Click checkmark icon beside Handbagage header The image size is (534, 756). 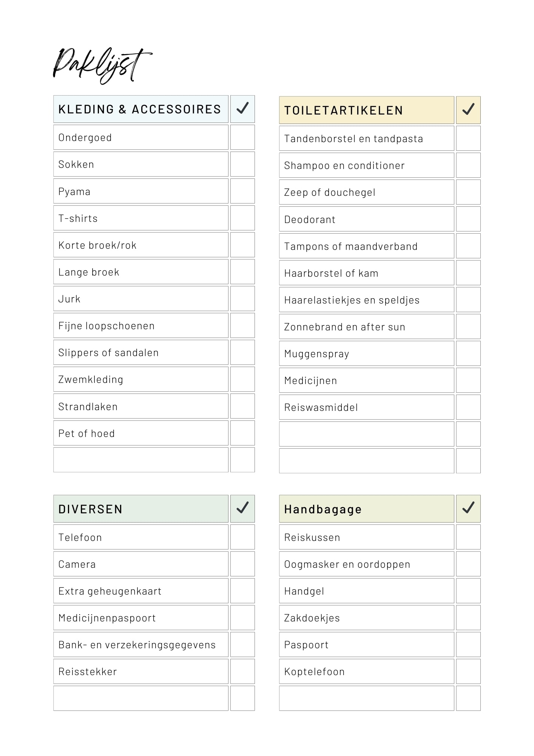click(468, 508)
